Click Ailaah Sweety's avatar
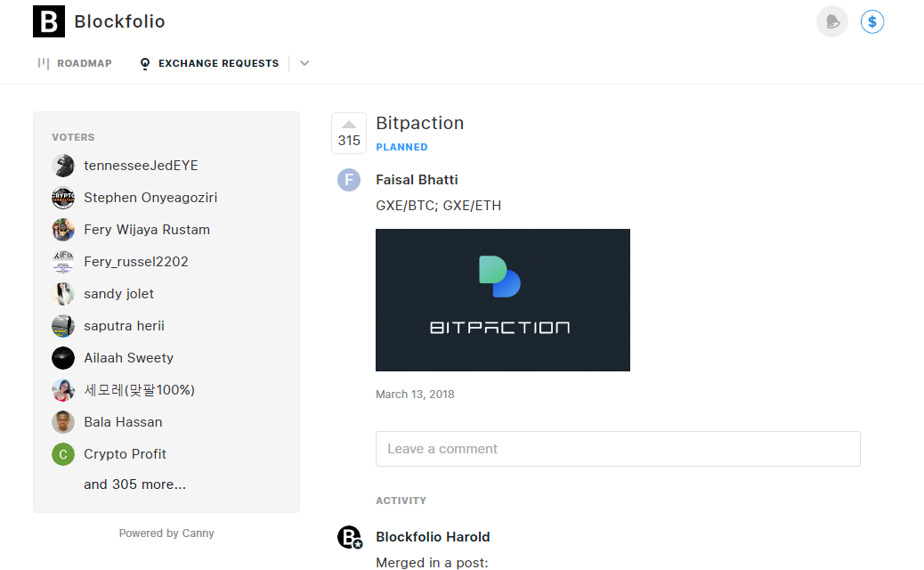The image size is (924, 570). tap(63, 358)
